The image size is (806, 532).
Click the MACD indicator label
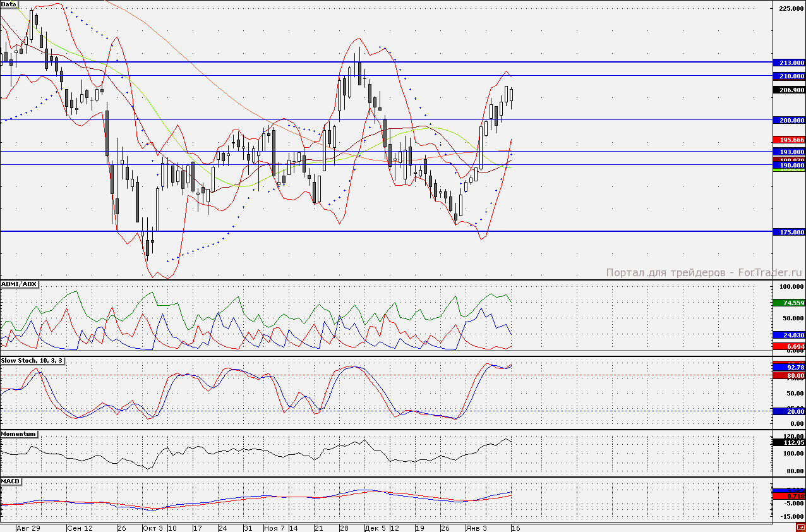pos(11,481)
